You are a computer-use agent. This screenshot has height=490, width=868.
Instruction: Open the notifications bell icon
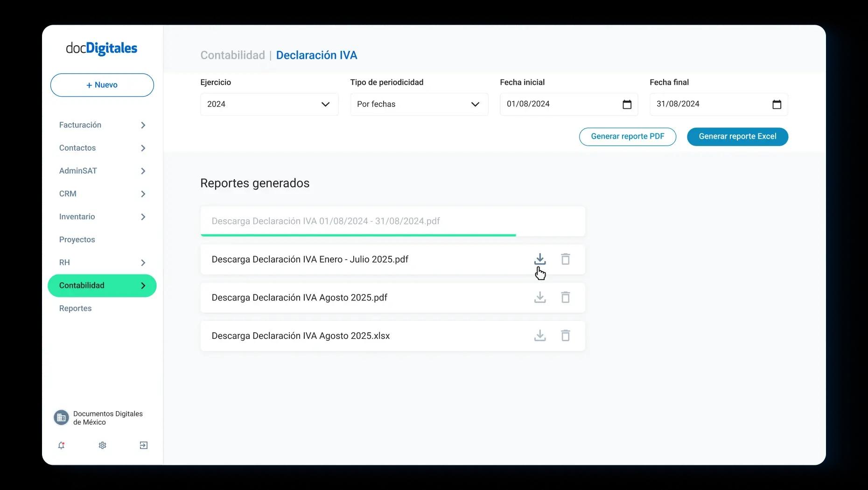(61, 445)
